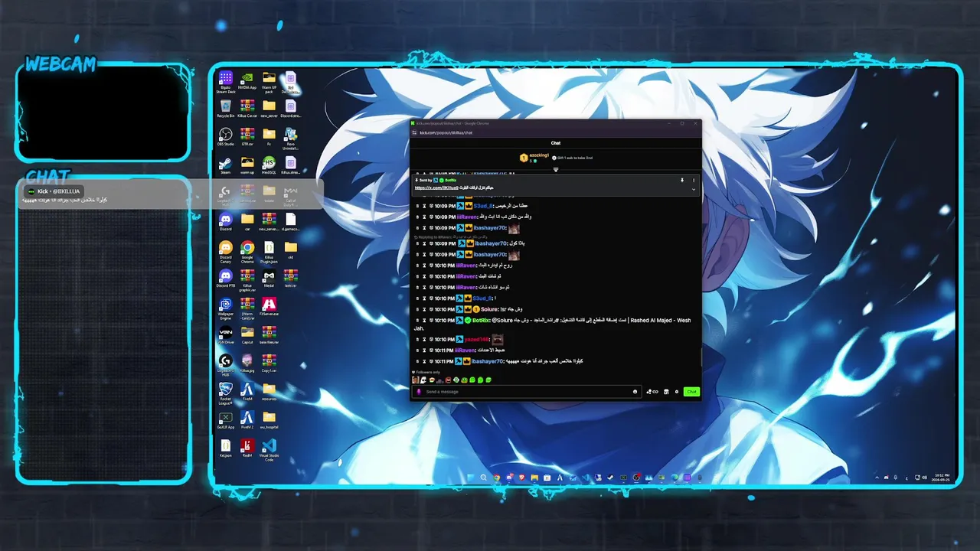Image resolution: width=980 pixels, height=551 pixels.
Task: Open the shop icon beside chat settings
Action: click(x=666, y=392)
